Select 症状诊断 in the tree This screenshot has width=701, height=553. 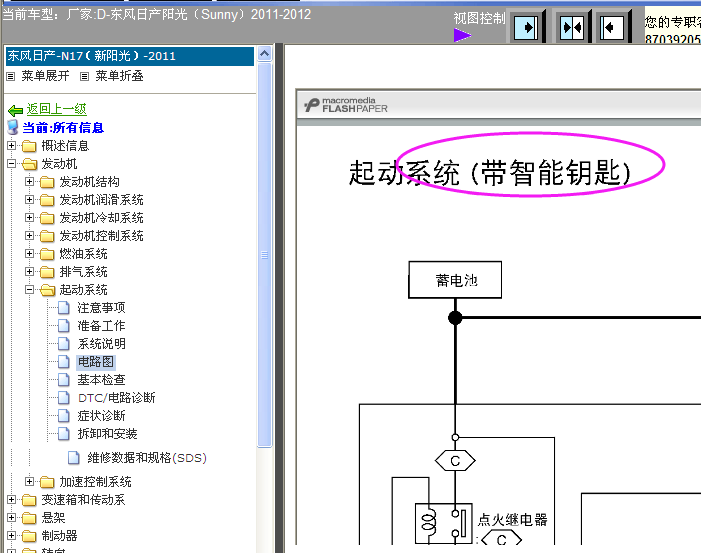pyautogui.click(x=101, y=415)
